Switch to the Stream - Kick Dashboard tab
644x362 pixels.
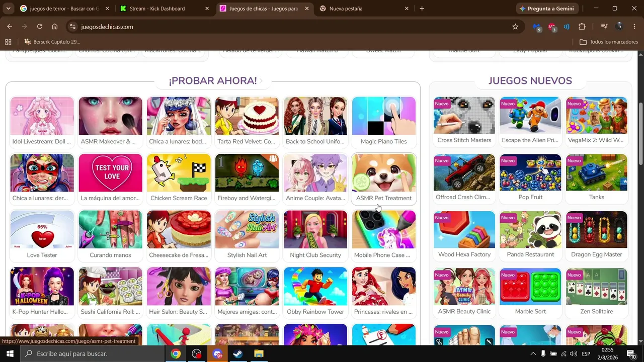coord(165,9)
